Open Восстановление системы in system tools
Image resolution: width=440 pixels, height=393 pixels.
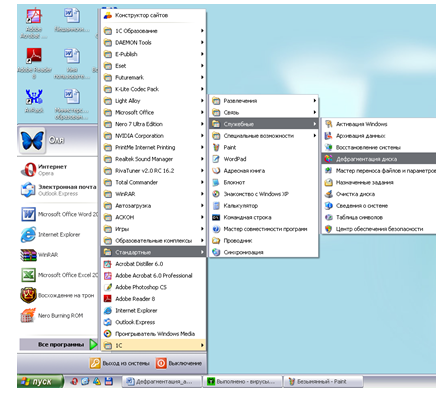[x=379, y=147]
